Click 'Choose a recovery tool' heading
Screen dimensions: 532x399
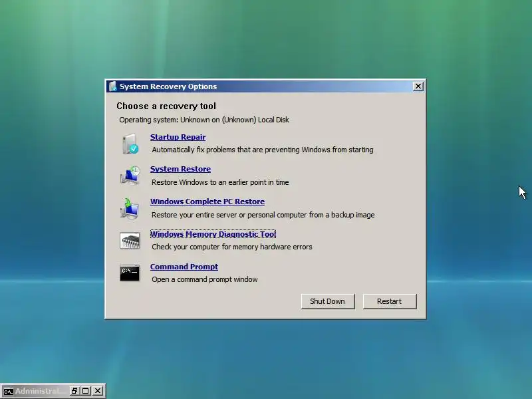[x=166, y=106]
